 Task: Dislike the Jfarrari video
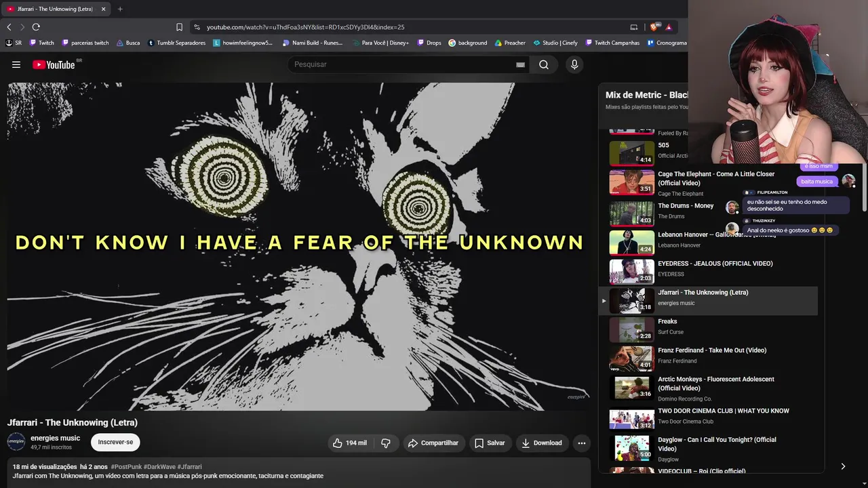[x=386, y=443]
